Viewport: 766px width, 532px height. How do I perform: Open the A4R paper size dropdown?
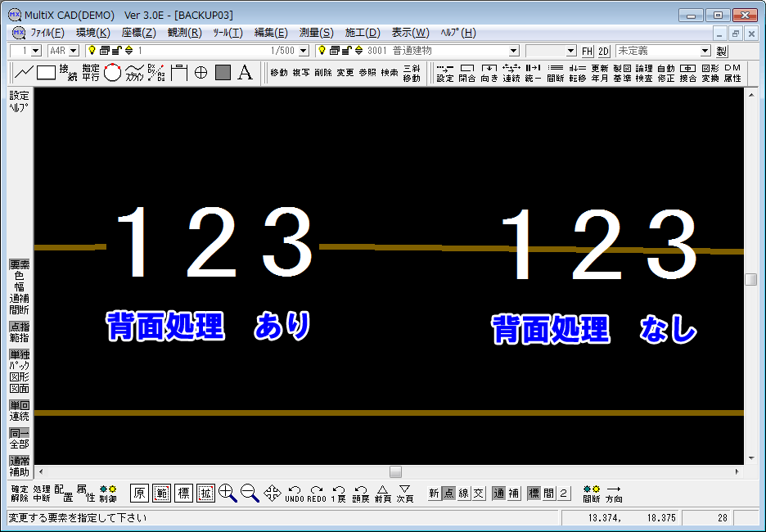[x=74, y=51]
